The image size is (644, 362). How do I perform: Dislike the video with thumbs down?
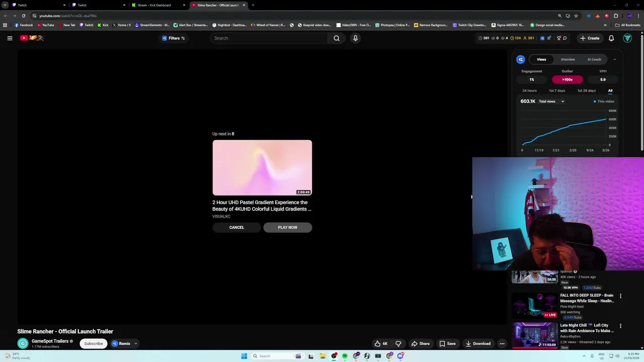tap(398, 343)
